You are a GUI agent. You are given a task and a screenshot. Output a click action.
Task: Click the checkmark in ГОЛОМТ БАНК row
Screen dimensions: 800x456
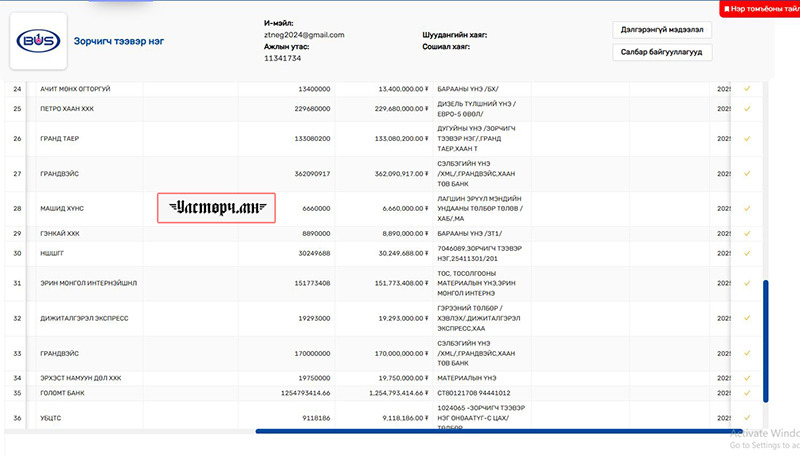coord(747,393)
